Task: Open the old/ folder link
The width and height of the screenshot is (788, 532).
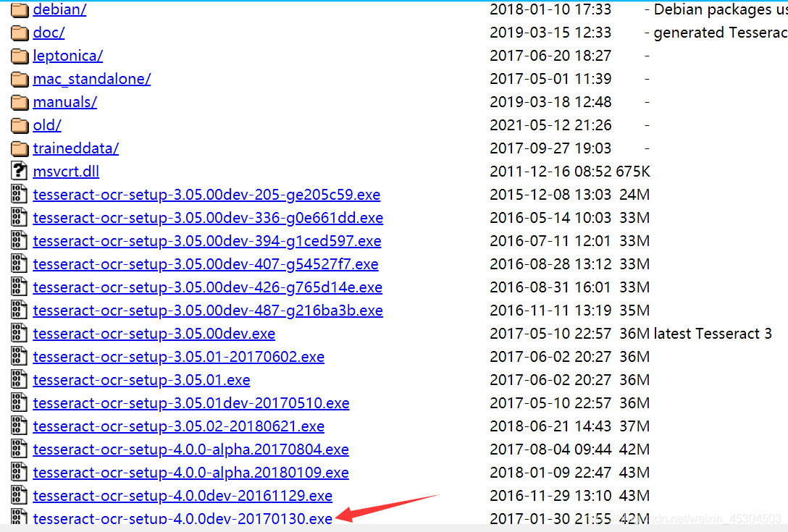Action: coord(47,125)
